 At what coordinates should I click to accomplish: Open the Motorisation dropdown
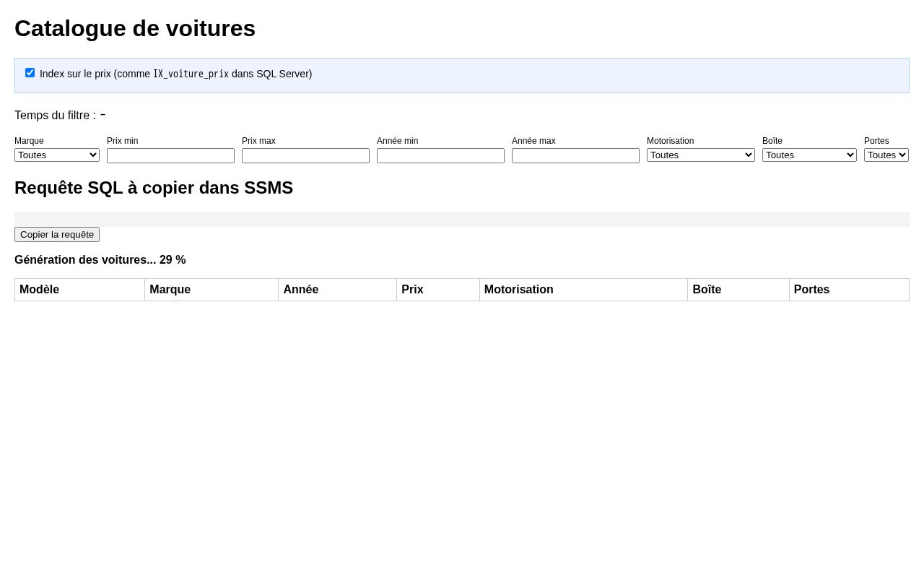click(701, 155)
